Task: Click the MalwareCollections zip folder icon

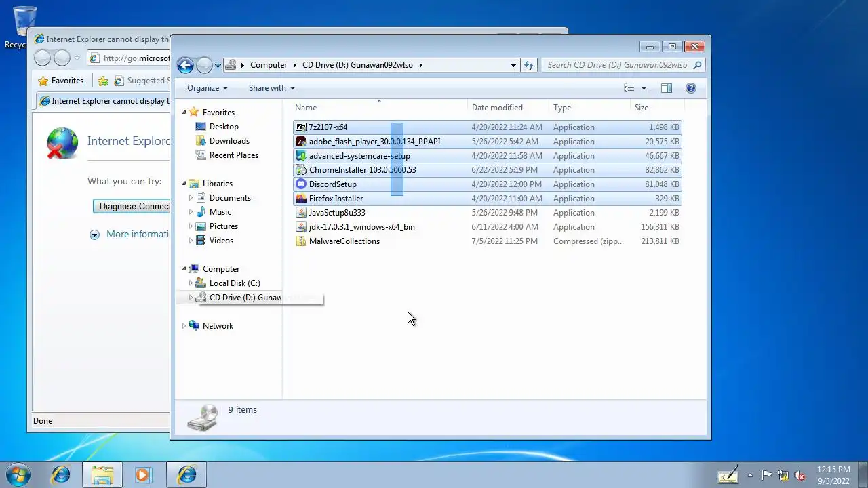Action: click(x=301, y=241)
